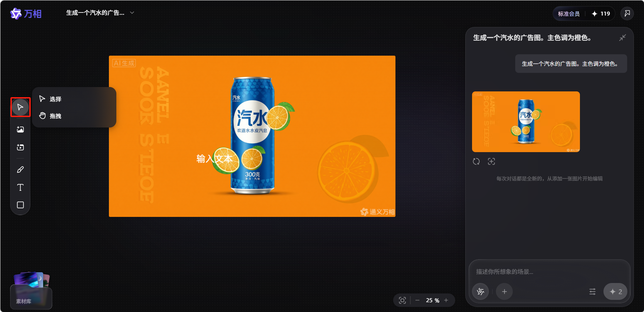Click the generate button showing 2 credits
This screenshot has height=312, width=644.
click(x=615, y=292)
